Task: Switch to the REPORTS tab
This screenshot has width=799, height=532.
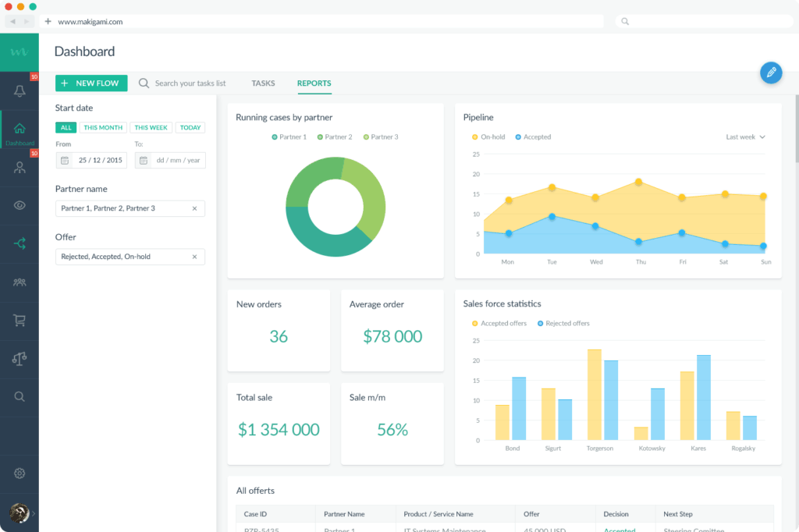Action: 314,83
